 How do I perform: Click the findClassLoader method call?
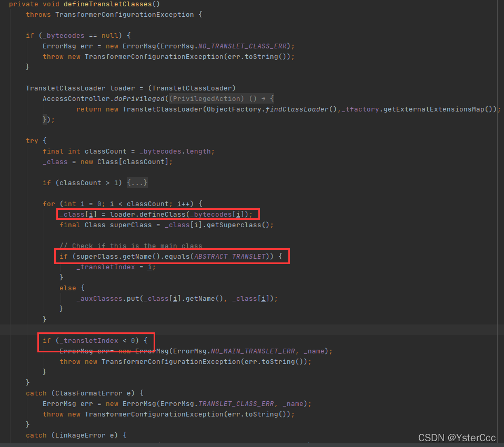coord(297,109)
